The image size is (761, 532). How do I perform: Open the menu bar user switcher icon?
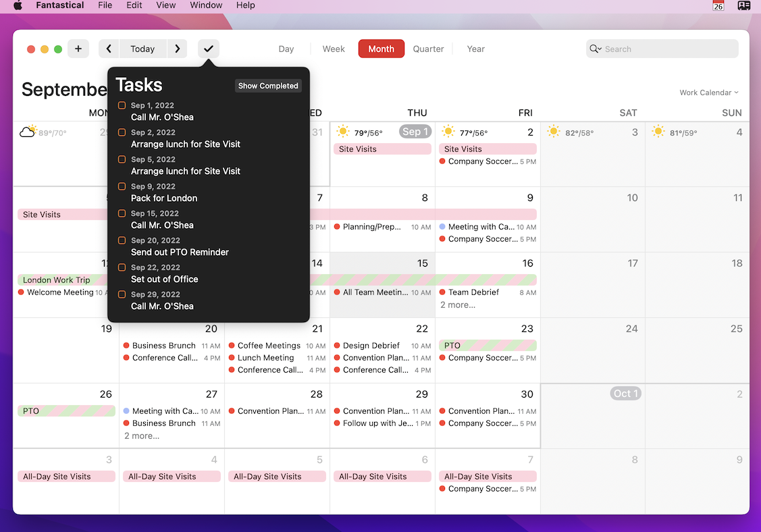[743, 5]
